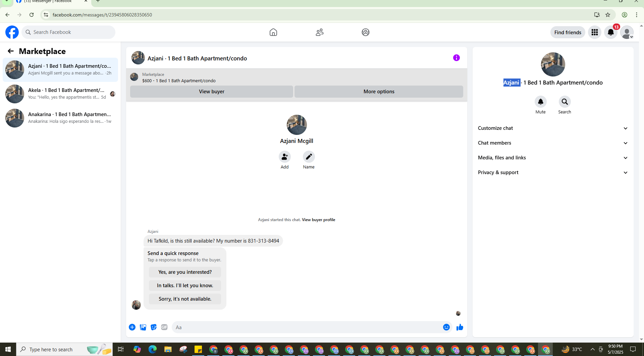This screenshot has width=644, height=356.
Task: Click the message containing phone number 831-313-8494
Action: pyautogui.click(x=213, y=241)
